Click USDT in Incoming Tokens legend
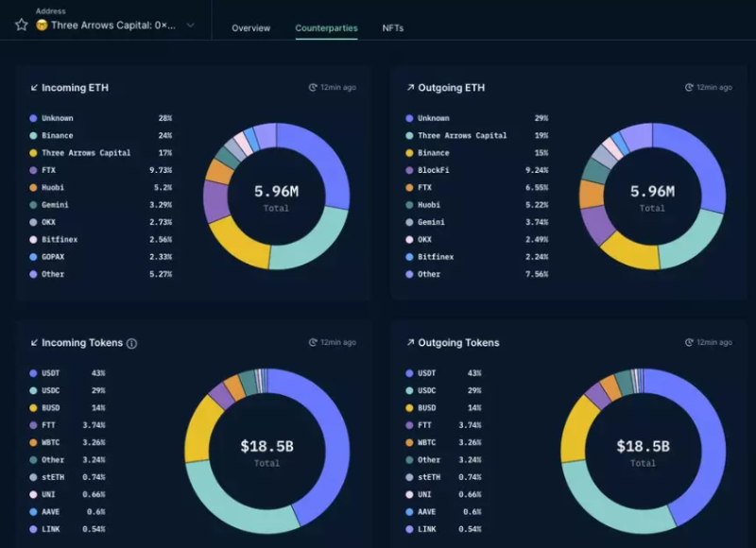The width and height of the screenshot is (756, 548). point(52,373)
